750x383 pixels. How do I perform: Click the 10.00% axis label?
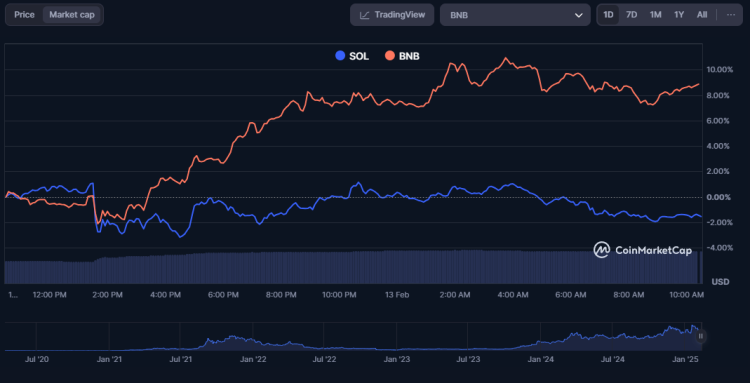[719, 70]
